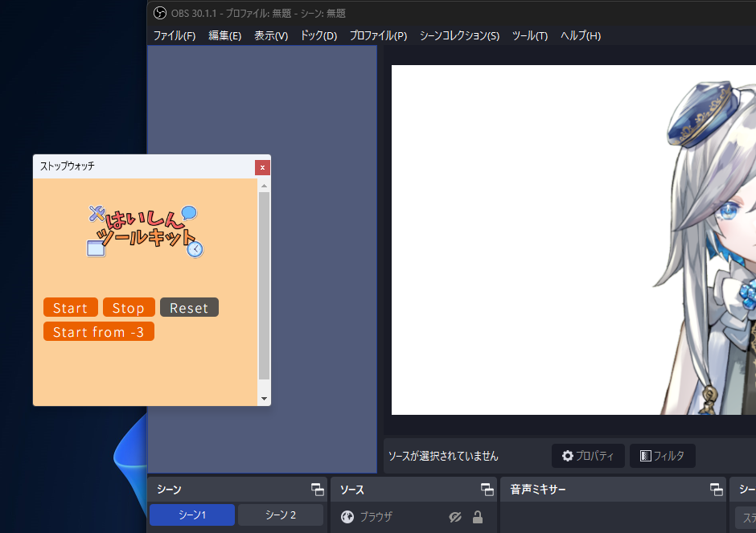Toggle the lock icon on ブラウザ source
Screen dimensions: 756x533
pyautogui.click(x=477, y=517)
